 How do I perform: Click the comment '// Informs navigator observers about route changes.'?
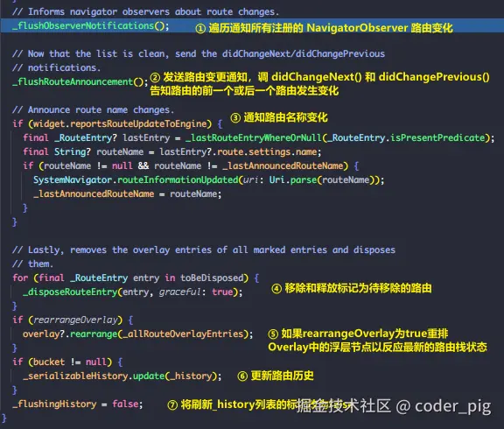(145, 12)
